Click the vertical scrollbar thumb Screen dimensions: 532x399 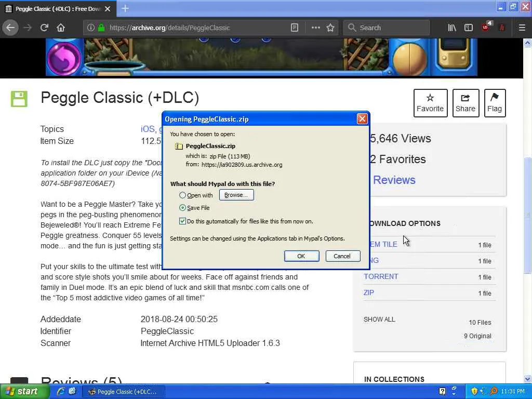tap(527, 216)
